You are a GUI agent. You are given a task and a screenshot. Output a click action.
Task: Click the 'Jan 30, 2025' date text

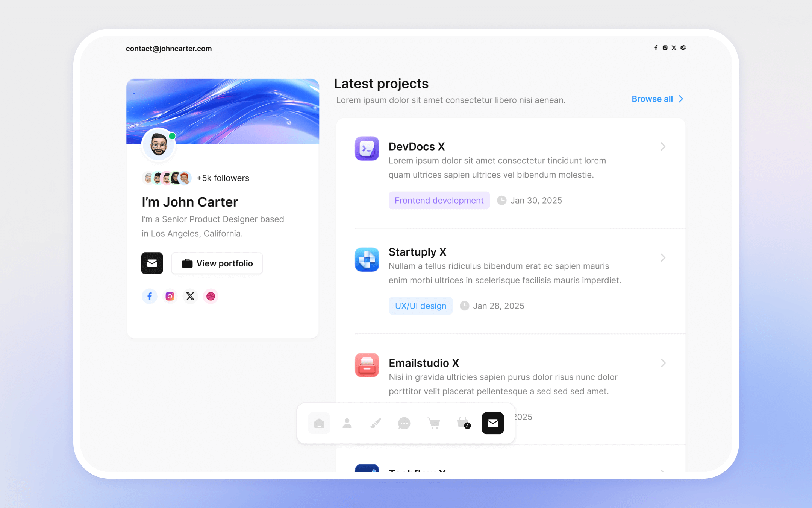(x=536, y=200)
